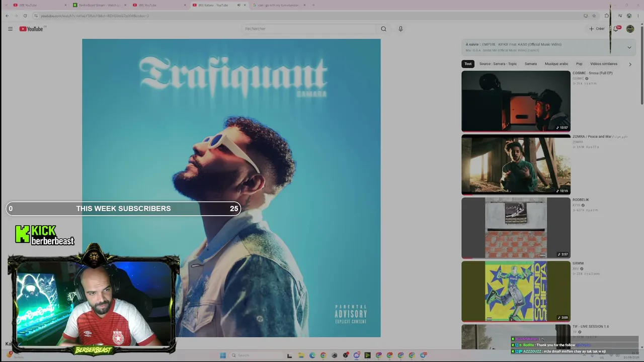Select the Pop filter chip
This screenshot has height=362, width=644.
(x=579, y=64)
